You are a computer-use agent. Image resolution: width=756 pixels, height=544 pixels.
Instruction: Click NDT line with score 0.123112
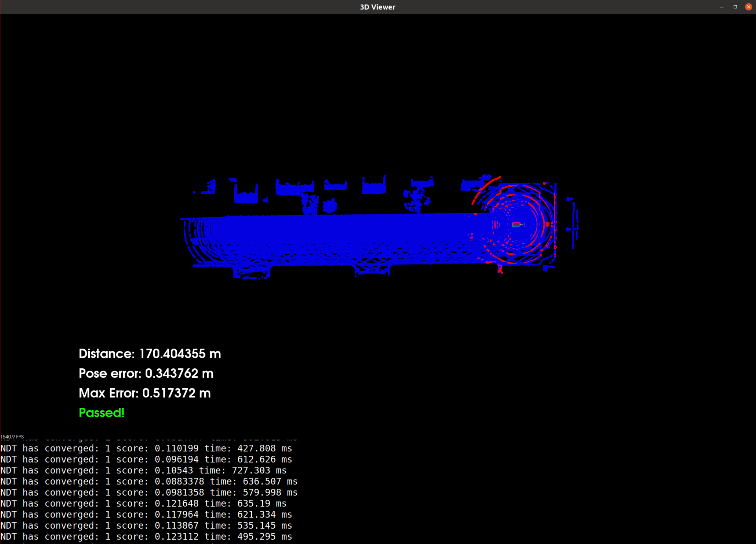(x=146, y=536)
